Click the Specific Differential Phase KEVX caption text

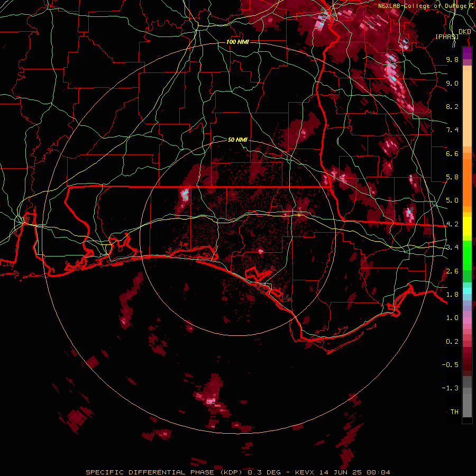pos(238,472)
